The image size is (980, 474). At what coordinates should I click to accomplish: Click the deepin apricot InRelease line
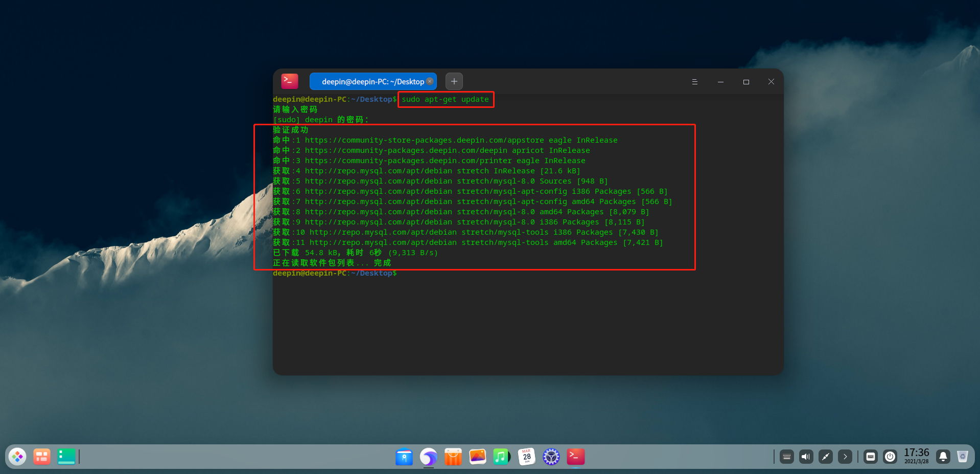click(x=431, y=150)
